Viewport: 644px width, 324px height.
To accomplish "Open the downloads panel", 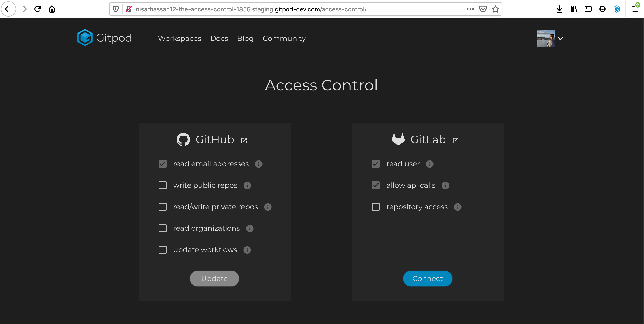I will pos(559,9).
